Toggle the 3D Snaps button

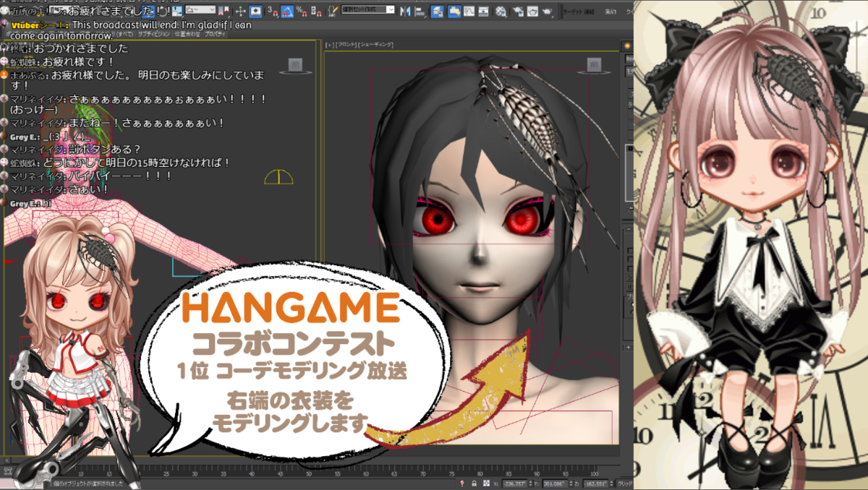pyautogui.click(x=273, y=12)
